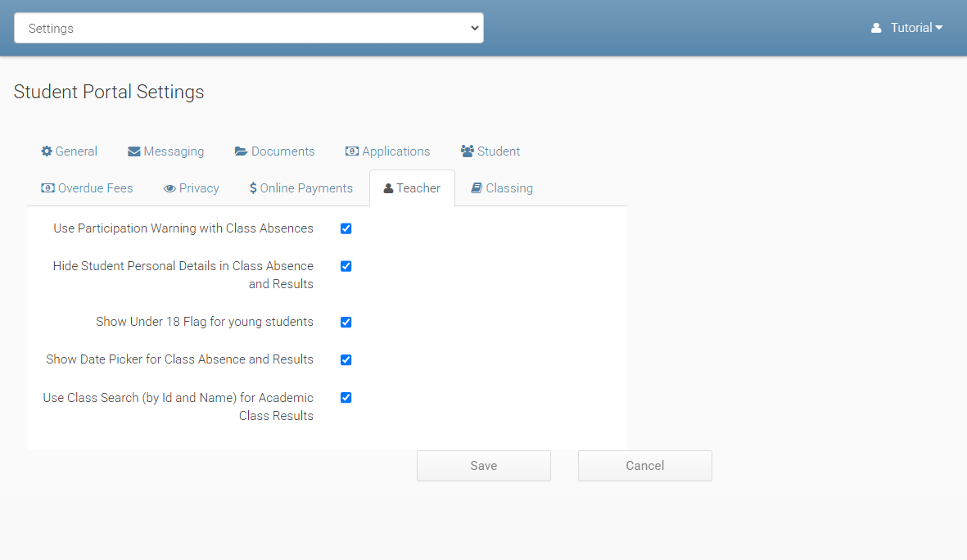Click the money icon beside Applications

coord(352,151)
